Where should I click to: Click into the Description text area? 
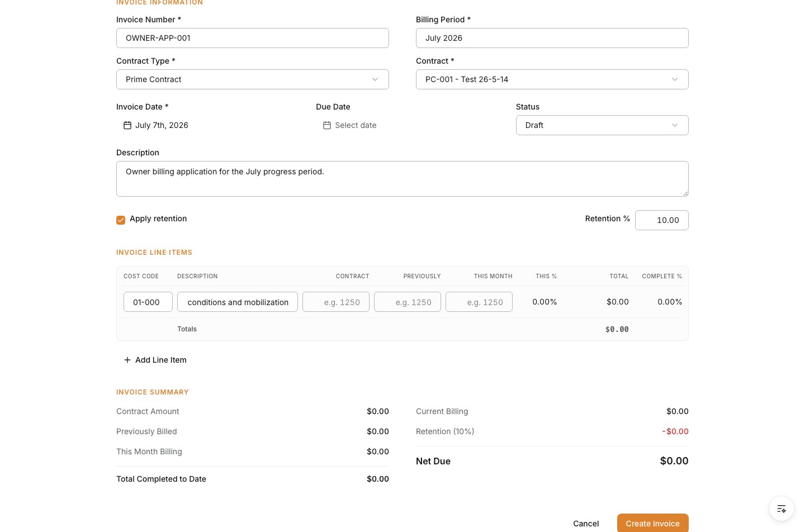(402, 179)
